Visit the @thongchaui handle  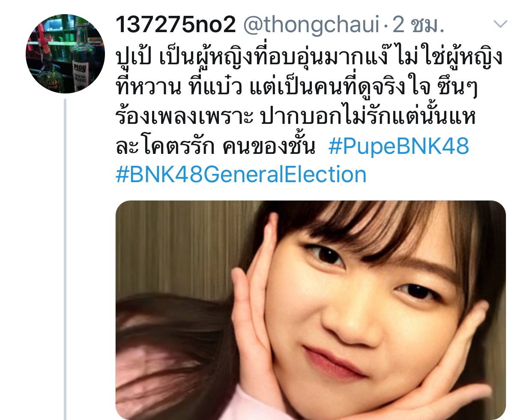point(311,25)
